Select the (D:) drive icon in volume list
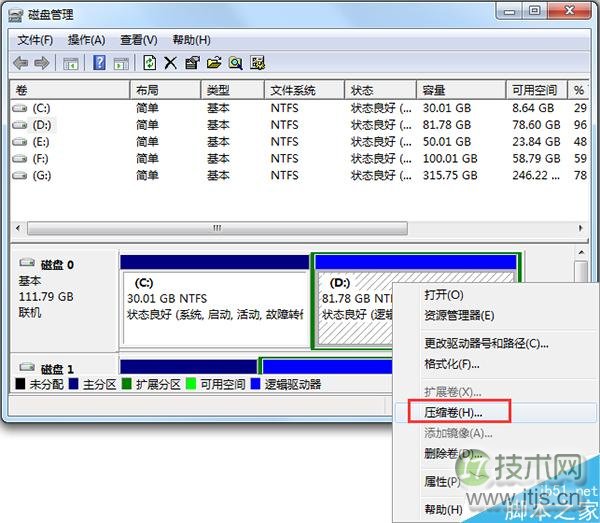600x523 pixels. pyautogui.click(x=20, y=125)
